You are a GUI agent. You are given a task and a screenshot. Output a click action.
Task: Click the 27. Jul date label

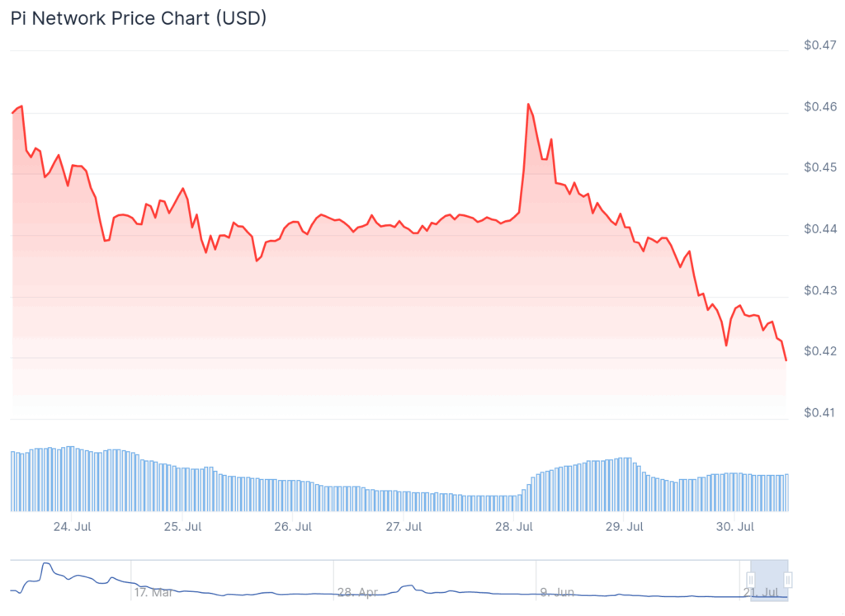tap(404, 527)
